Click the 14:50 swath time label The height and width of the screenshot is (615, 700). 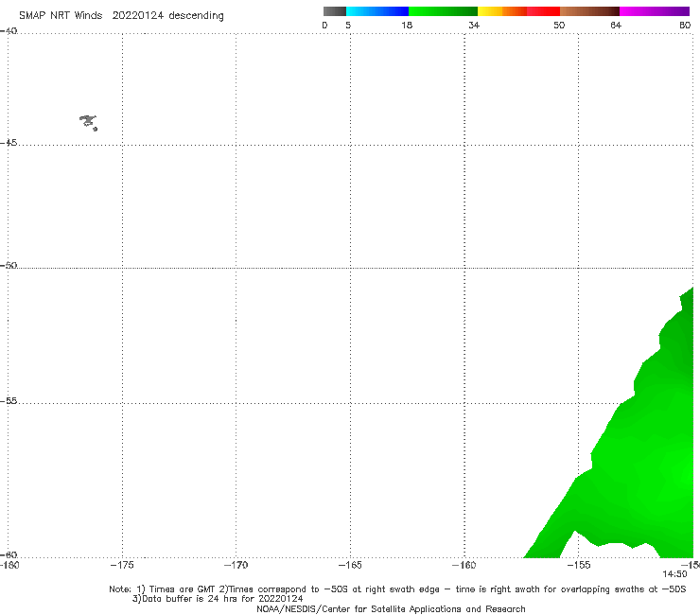(x=674, y=574)
